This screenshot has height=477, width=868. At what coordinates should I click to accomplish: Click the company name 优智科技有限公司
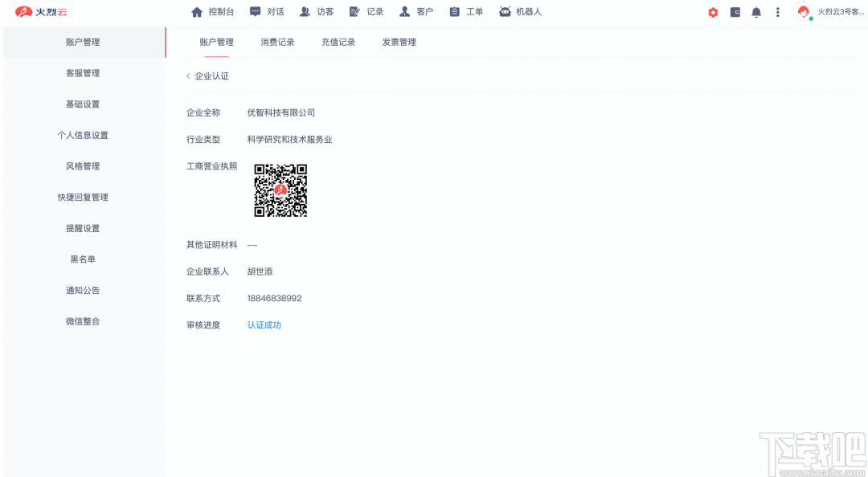[x=281, y=113]
